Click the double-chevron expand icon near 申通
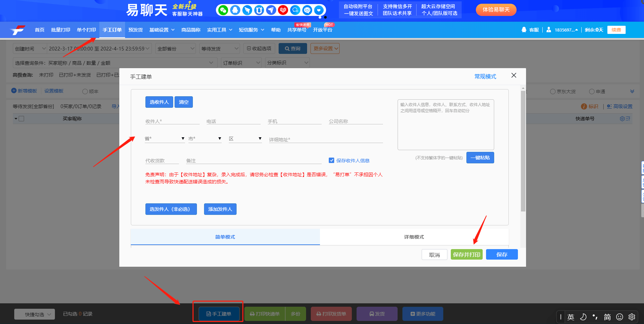Viewport: 644px width, 324px height. 632,92
